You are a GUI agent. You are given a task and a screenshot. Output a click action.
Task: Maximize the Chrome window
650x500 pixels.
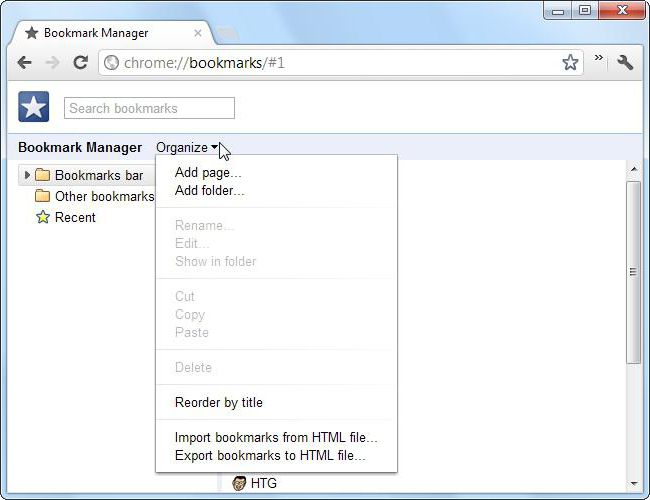pyautogui.click(x=585, y=10)
